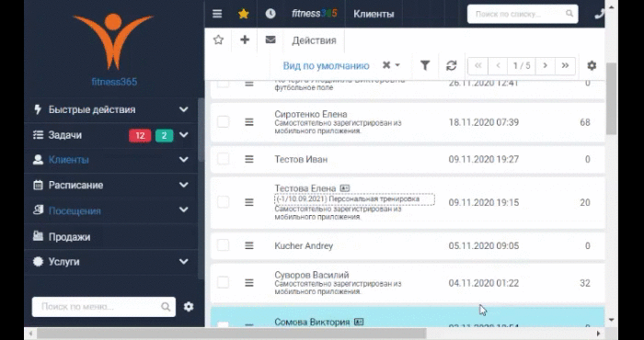Screen dimensions: 644x340
Task: Click the red 12 tasks badge
Action: 140,135
